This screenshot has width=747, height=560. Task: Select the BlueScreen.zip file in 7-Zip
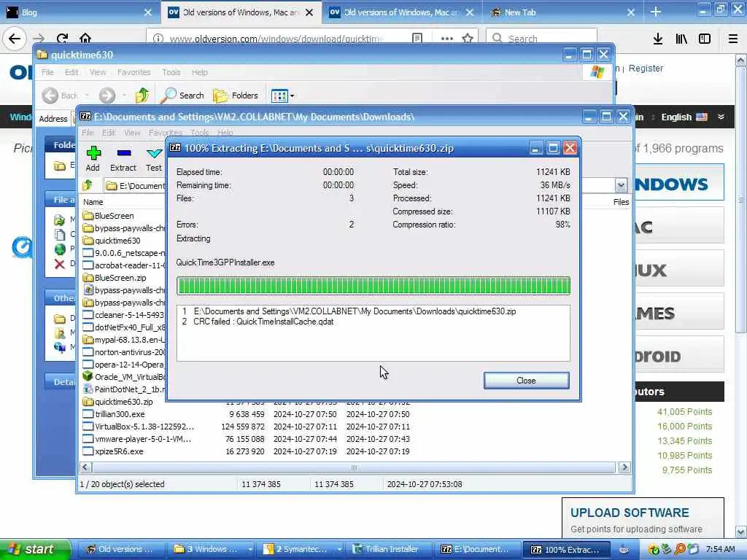point(120,278)
